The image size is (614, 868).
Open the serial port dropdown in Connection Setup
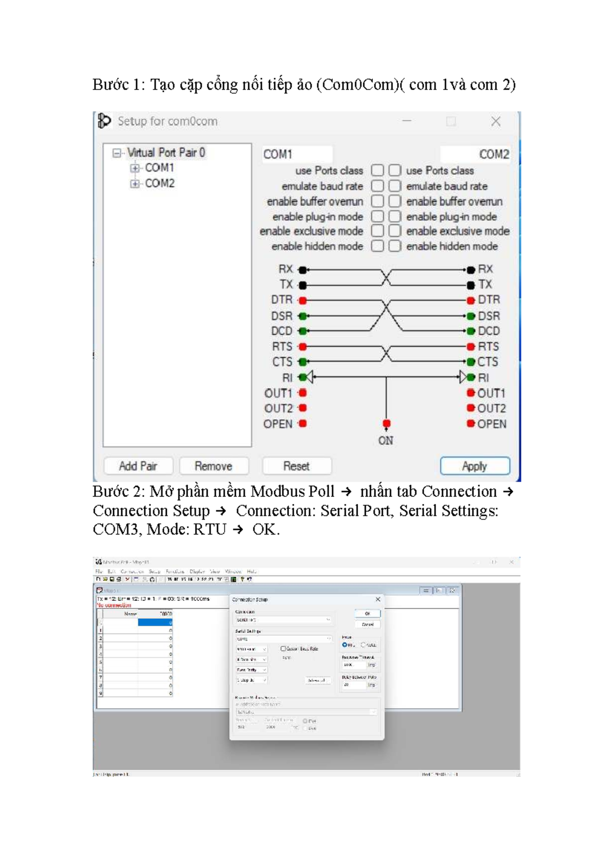(283, 639)
